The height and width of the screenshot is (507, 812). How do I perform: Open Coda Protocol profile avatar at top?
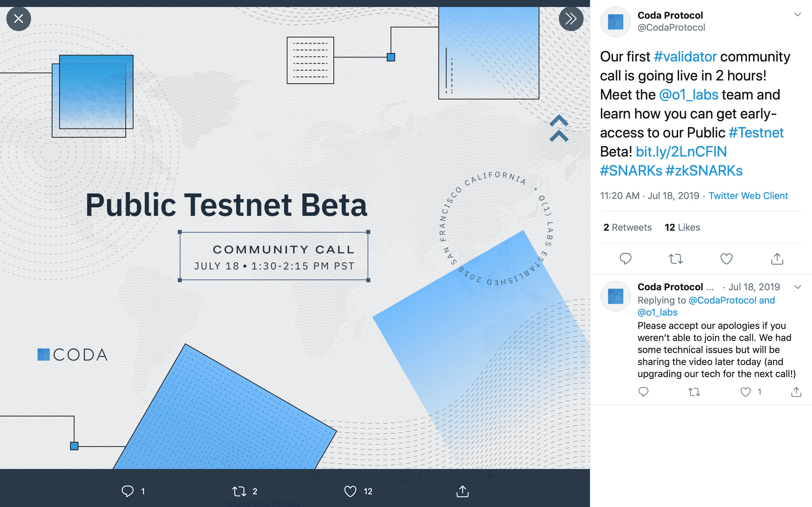point(615,22)
